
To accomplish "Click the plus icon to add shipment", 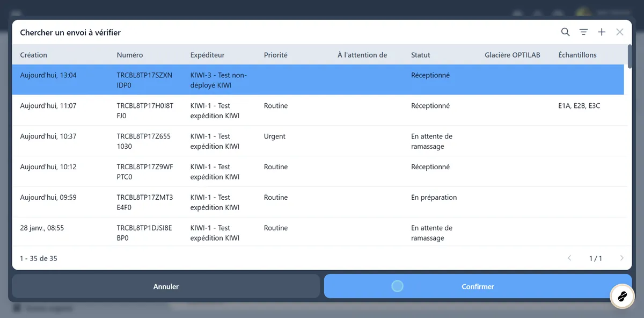I will click(602, 32).
